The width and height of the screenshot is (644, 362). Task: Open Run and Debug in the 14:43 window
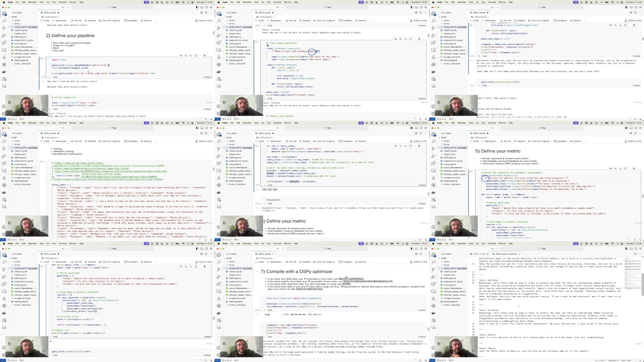(x=4, y=35)
